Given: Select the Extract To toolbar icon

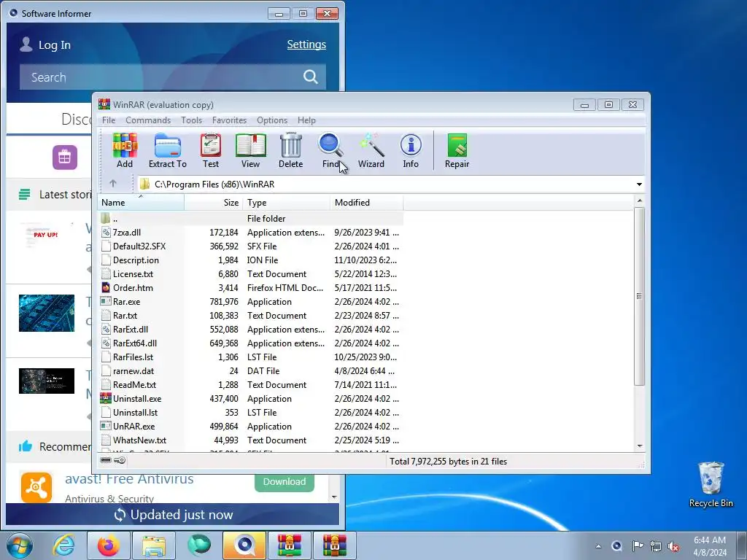Looking at the screenshot, I should (x=168, y=150).
